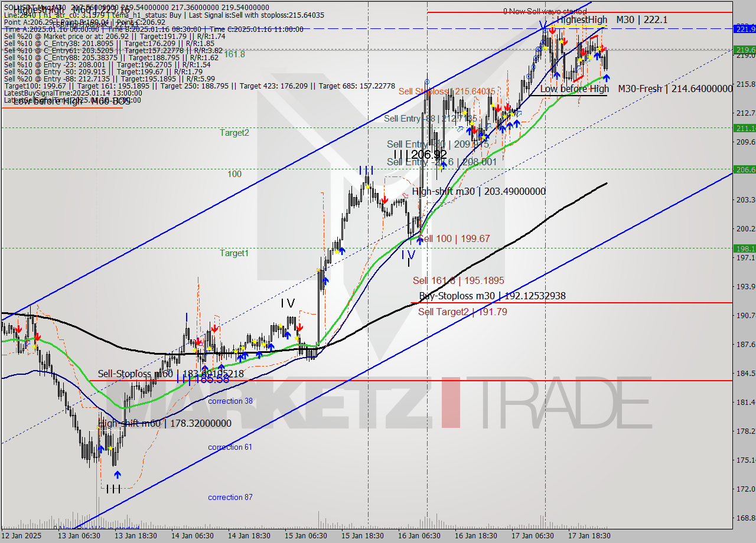
Task: Click the green 198.1 price tag
Action: (x=744, y=248)
